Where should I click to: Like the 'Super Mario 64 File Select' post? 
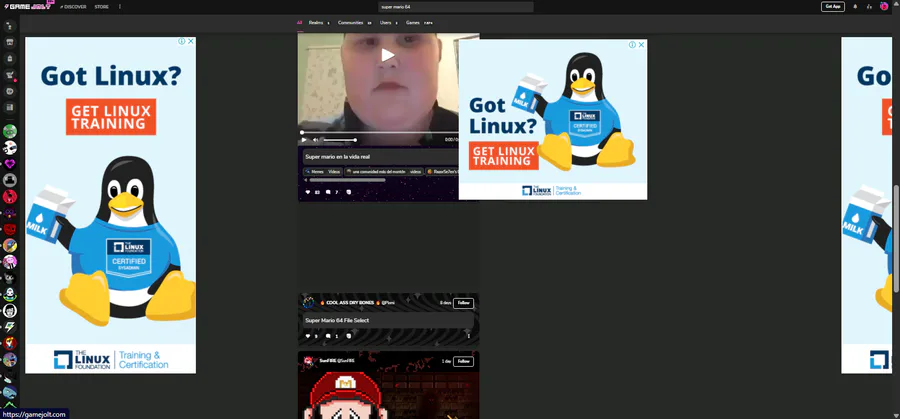pyautogui.click(x=308, y=336)
